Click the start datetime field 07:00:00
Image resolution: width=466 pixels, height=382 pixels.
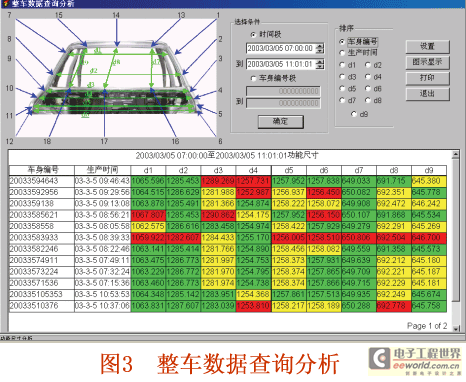point(281,48)
